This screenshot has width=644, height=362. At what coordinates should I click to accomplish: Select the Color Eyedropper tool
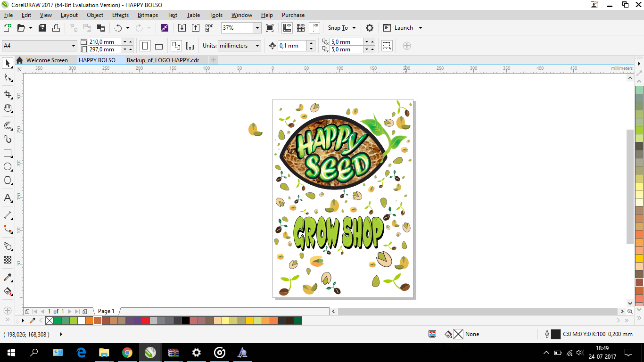point(8,277)
